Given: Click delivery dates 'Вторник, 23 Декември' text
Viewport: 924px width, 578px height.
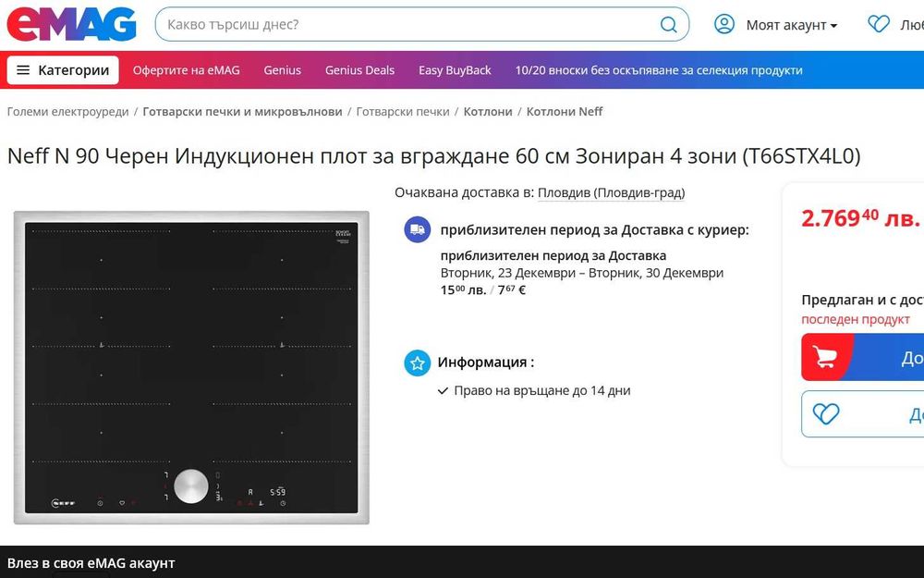Looking at the screenshot, I should tap(582, 273).
